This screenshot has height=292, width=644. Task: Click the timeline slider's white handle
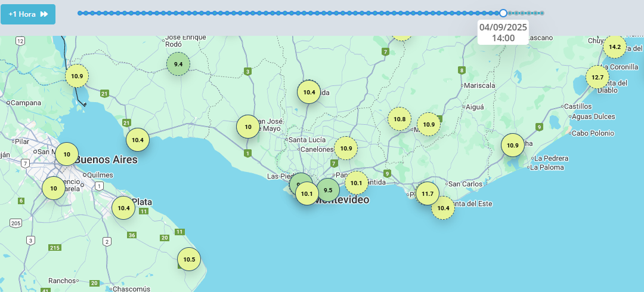(503, 13)
